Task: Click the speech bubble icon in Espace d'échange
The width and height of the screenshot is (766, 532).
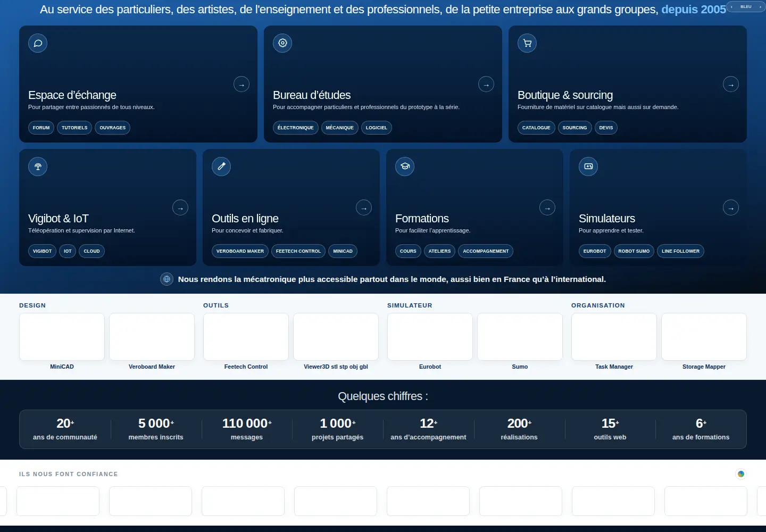Action: click(x=38, y=43)
